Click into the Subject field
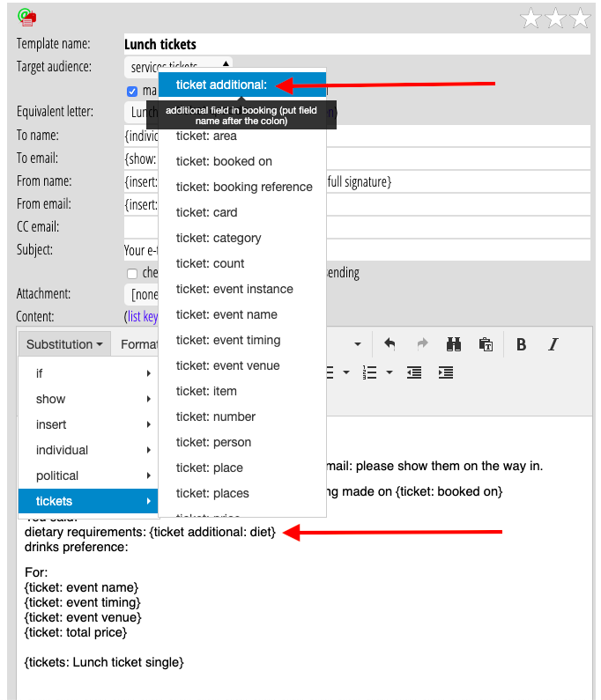 pos(357,249)
